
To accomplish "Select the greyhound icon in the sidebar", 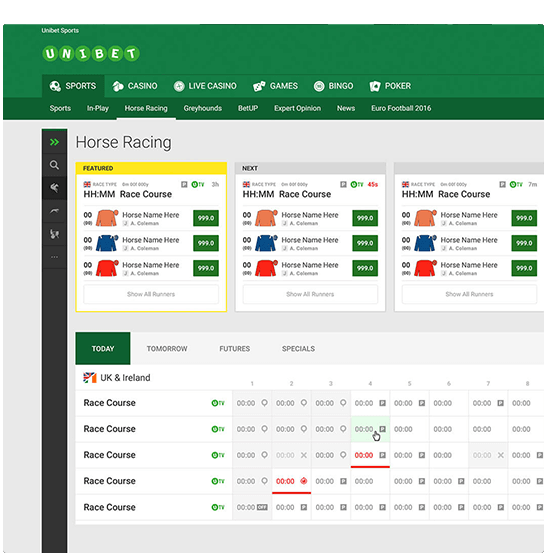I will [x=54, y=211].
